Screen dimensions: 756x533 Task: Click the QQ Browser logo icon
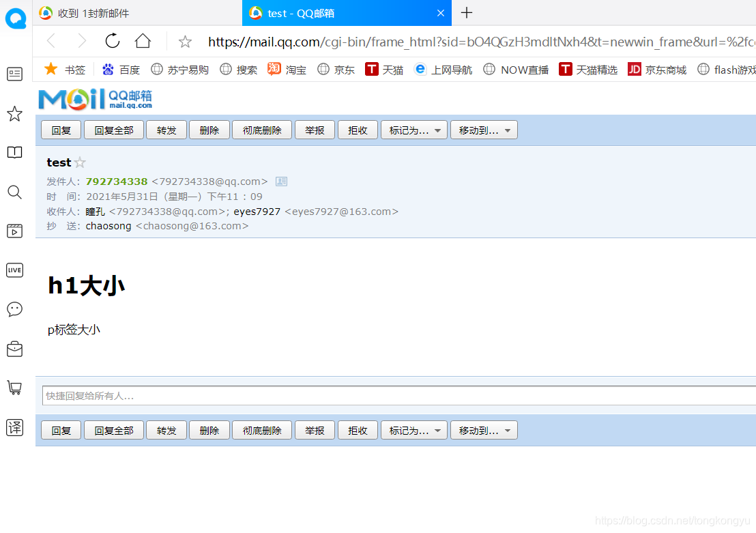pyautogui.click(x=16, y=18)
